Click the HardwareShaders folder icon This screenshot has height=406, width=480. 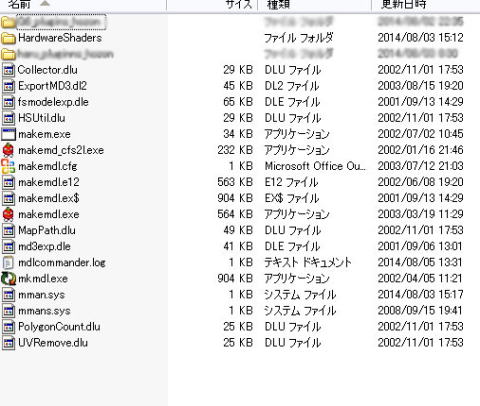point(8,38)
